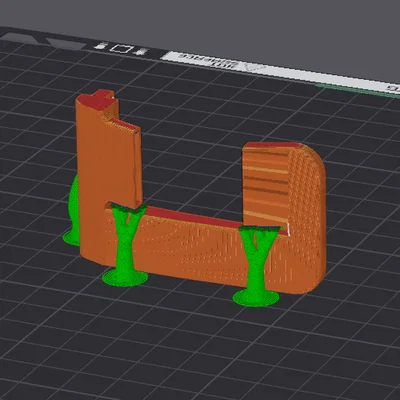Click the square outline icon on the bed edge
The width and height of the screenshot is (400, 400).
pyautogui.click(x=121, y=49)
